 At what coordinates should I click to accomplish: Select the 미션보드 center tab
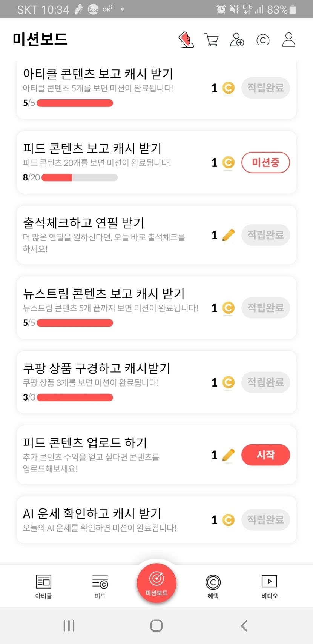156,582
